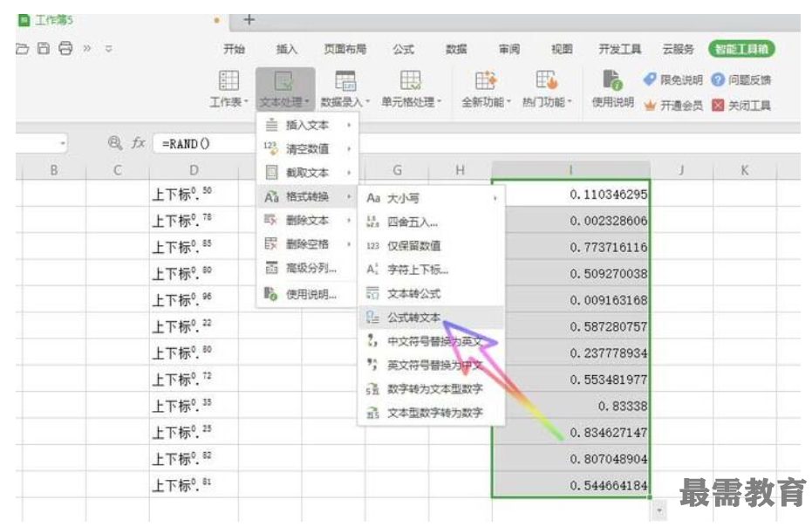Image resolution: width=812 pixels, height=527 pixels.
Task: Select column K header
Action: pos(744,170)
